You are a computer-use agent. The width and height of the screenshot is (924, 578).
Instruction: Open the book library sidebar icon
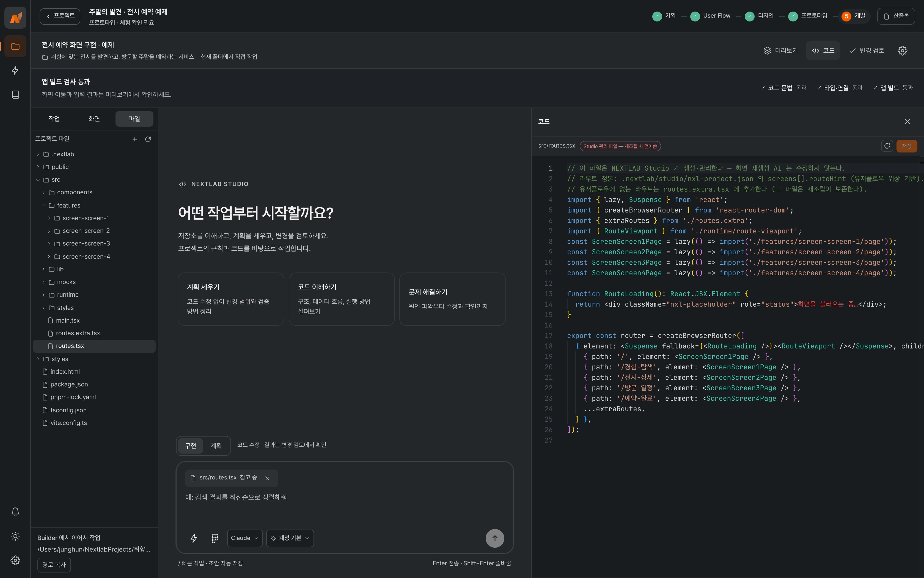[15, 94]
